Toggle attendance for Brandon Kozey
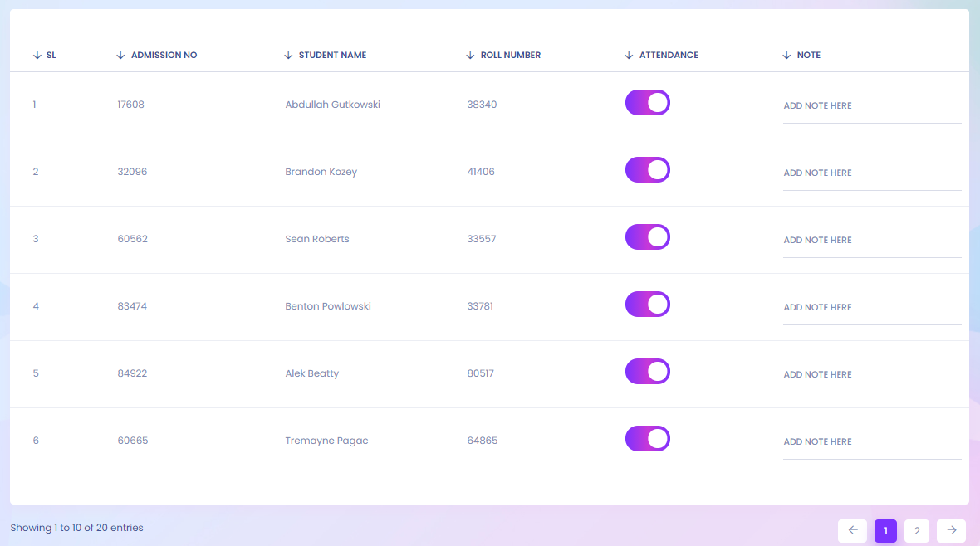 click(648, 170)
